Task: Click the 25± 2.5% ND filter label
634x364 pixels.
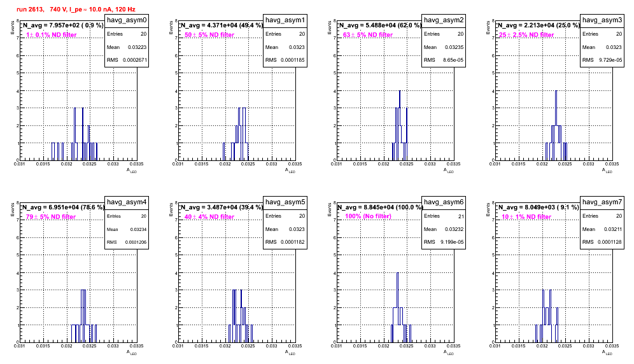Action: [x=526, y=35]
